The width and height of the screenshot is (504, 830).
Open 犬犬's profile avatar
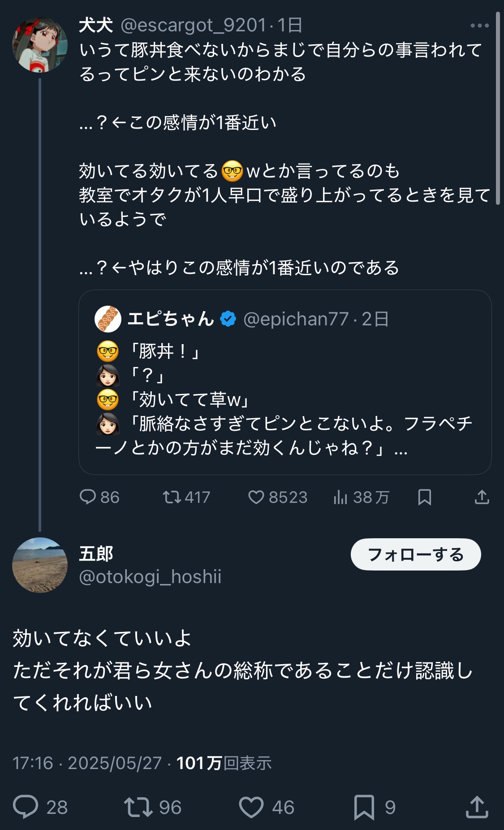click(x=40, y=45)
